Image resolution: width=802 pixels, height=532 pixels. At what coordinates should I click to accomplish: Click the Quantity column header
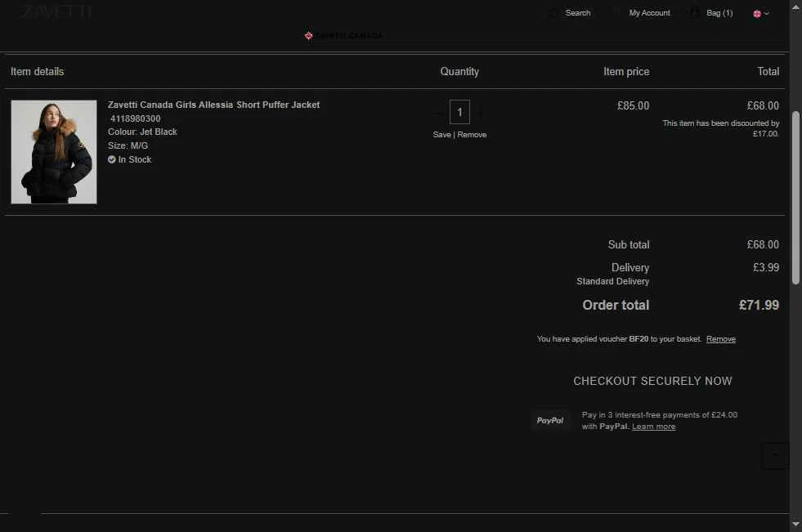coord(459,72)
